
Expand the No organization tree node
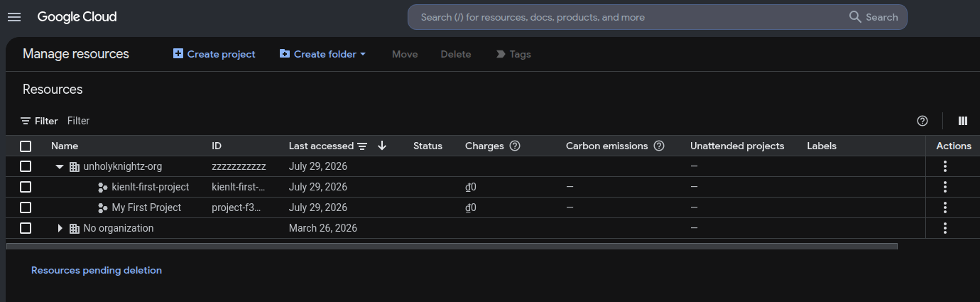coord(60,228)
